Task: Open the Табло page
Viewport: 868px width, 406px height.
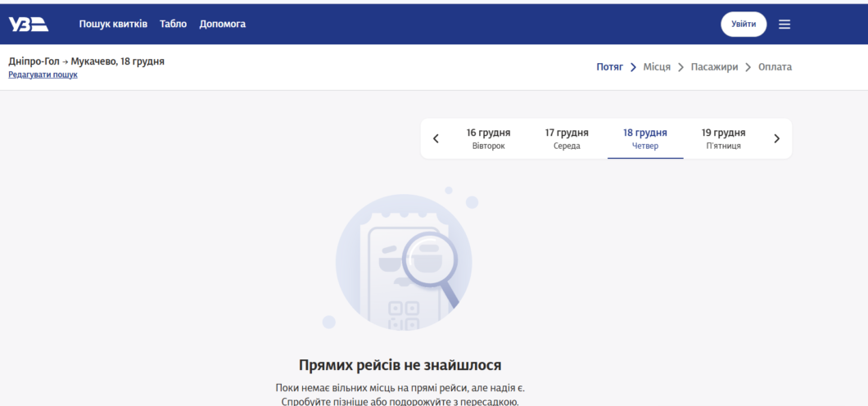Action: (x=173, y=25)
